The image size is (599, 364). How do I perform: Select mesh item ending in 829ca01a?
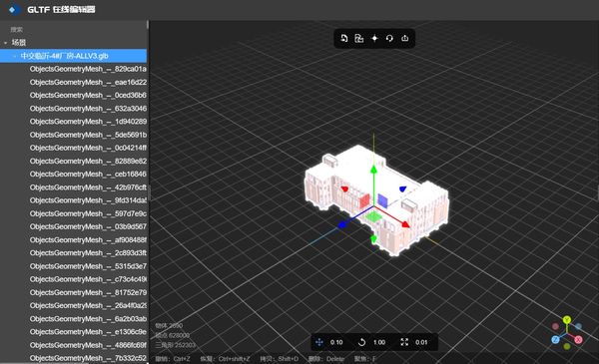pos(88,69)
